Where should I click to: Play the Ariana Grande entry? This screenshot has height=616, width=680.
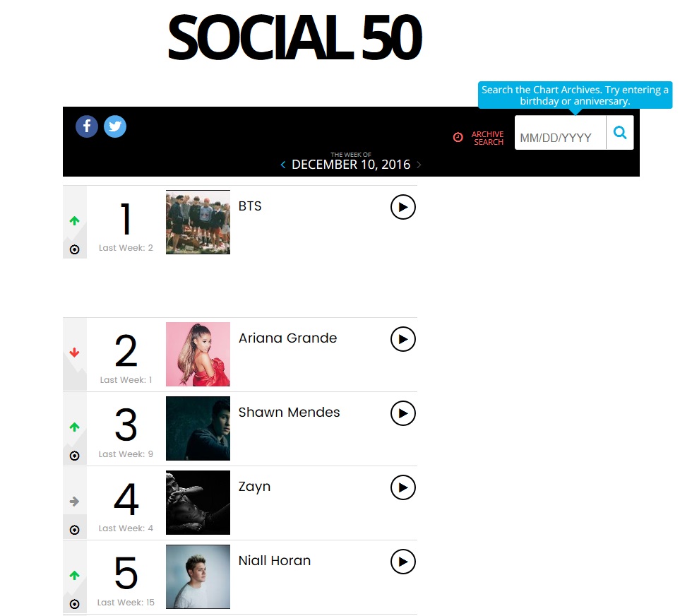pos(402,339)
